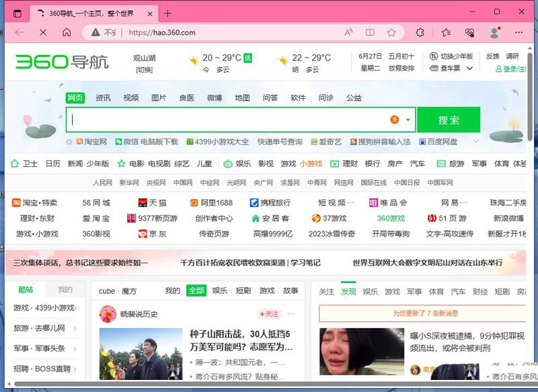Open new browser tab plus button
Screen dimensions: 538x392
(x=167, y=13)
